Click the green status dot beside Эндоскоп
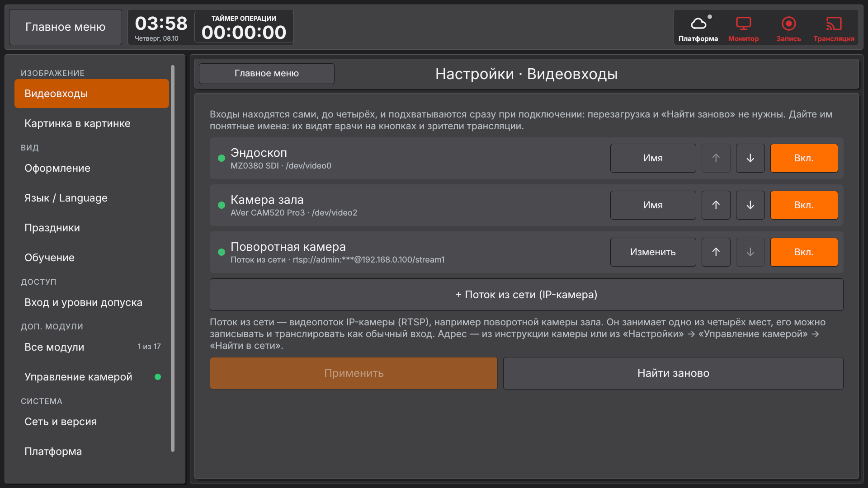868x488 pixels. (x=222, y=158)
